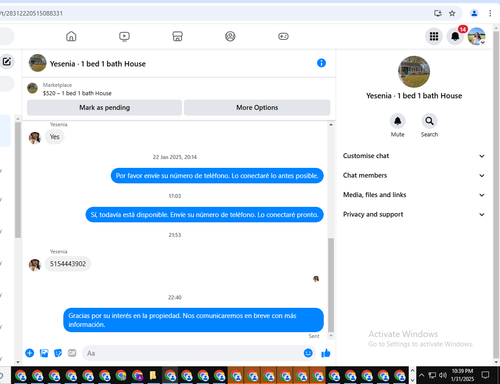Select 'Sí, todavía está disponible' message
Screen dimensions: 500x384
click(204, 215)
